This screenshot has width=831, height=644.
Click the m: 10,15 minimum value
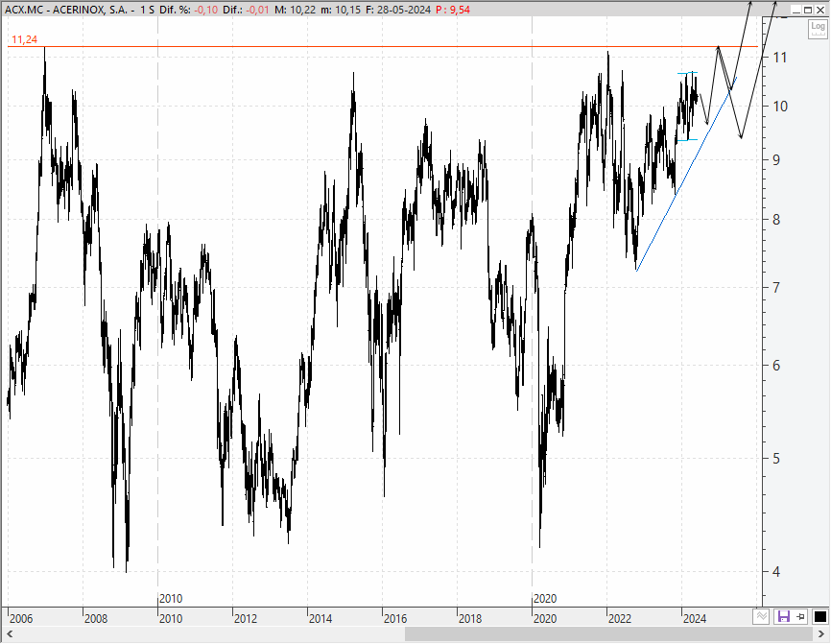[x=341, y=10]
